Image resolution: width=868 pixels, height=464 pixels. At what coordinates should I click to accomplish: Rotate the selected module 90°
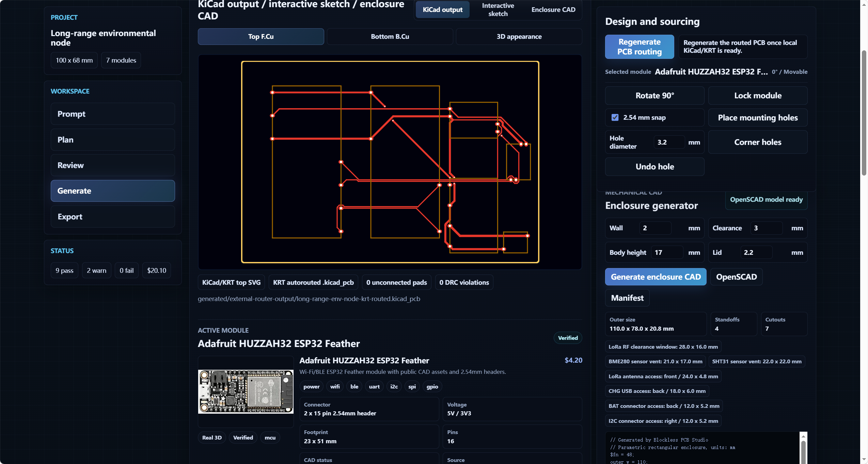click(654, 96)
